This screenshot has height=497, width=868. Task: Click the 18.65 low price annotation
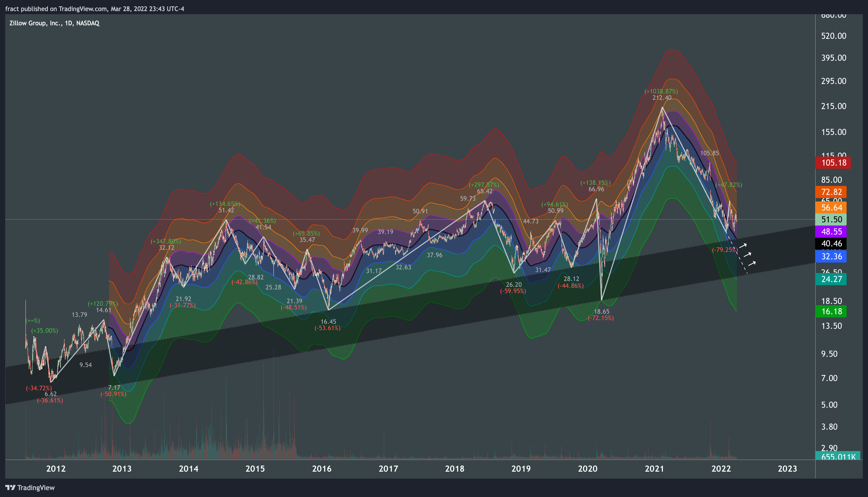602,312
